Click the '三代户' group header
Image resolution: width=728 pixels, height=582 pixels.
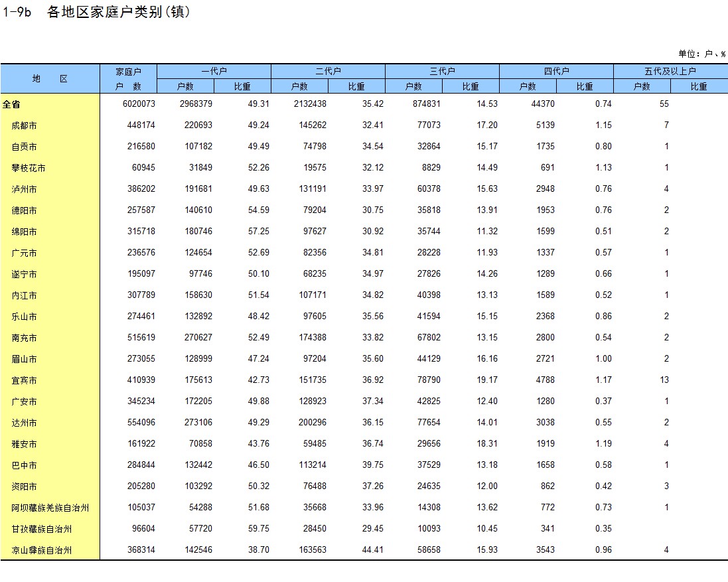(x=443, y=71)
